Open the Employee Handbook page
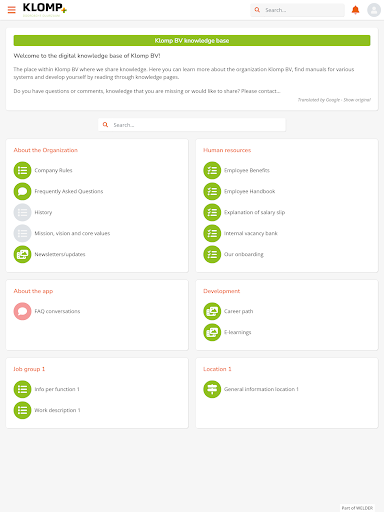The height and width of the screenshot is (512, 384). coord(249,191)
